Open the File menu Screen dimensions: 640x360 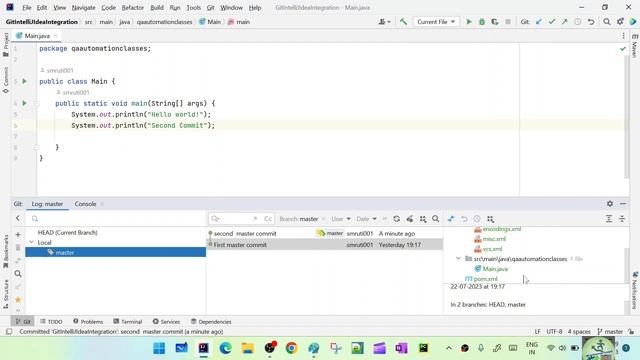[27, 7]
